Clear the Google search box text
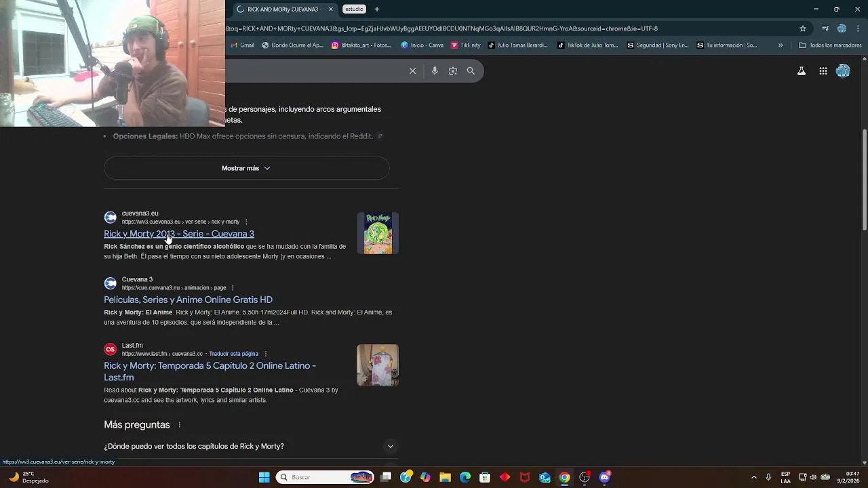The image size is (868, 488). (412, 70)
